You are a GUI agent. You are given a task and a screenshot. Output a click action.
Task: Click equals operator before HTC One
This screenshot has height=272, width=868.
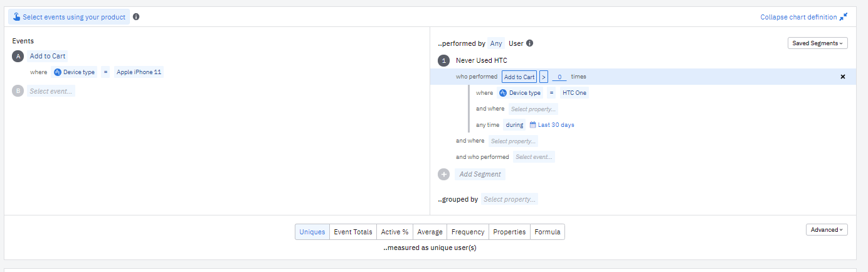pyautogui.click(x=552, y=93)
